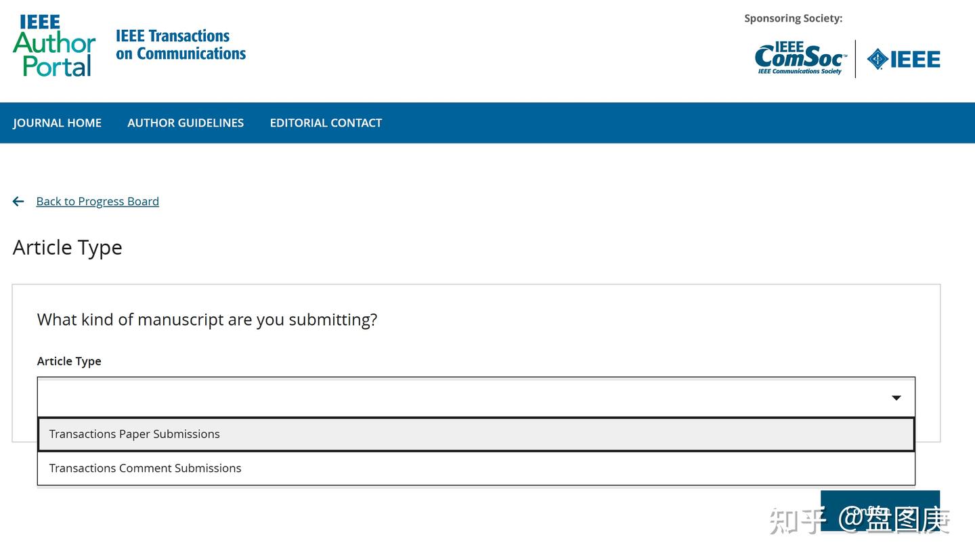The width and height of the screenshot is (975, 560).
Task: Click the empty Article Type combo box
Action: coord(460,397)
